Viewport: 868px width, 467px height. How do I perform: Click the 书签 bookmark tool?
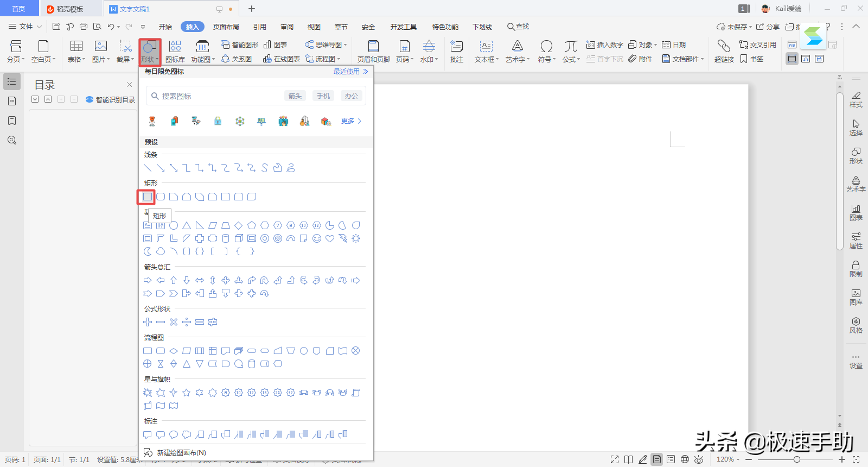[752, 59]
